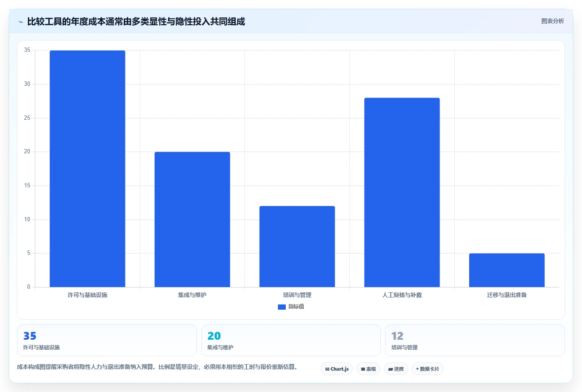The width and height of the screenshot is (582, 392).
Task: Click the y-axis value 25
Action: (27, 118)
